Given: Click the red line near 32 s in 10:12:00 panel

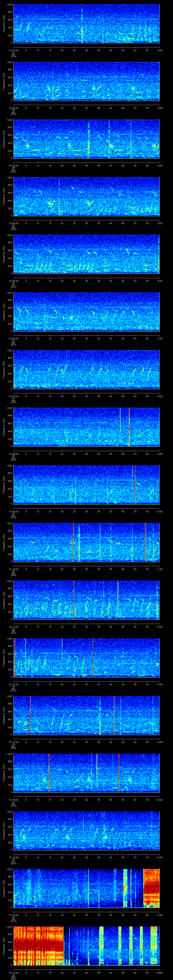Looking at the screenshot, I should (x=92, y=657).
